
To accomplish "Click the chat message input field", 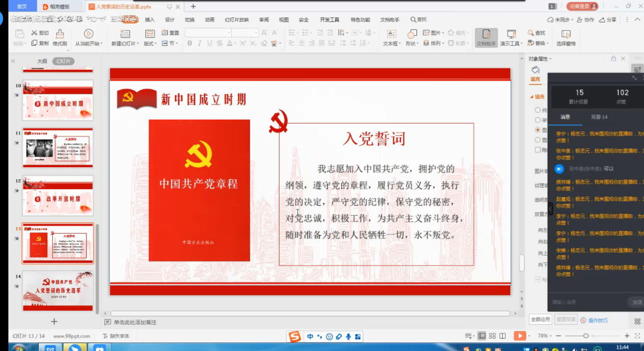I will [587, 302].
